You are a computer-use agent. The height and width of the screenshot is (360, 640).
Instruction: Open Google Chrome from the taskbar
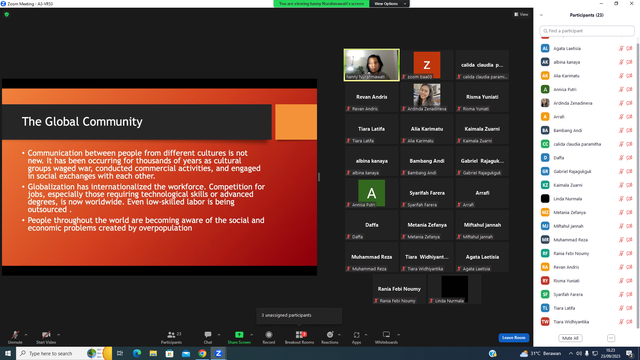point(202,353)
